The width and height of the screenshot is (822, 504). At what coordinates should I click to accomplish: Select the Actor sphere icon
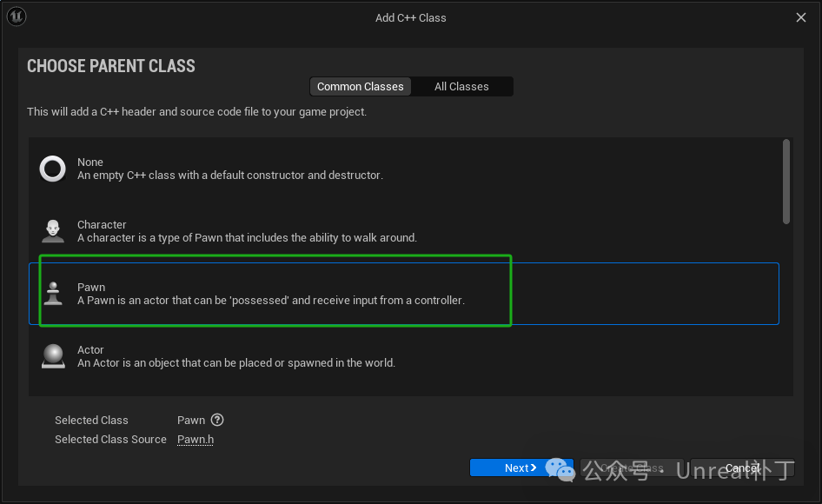coord(53,356)
